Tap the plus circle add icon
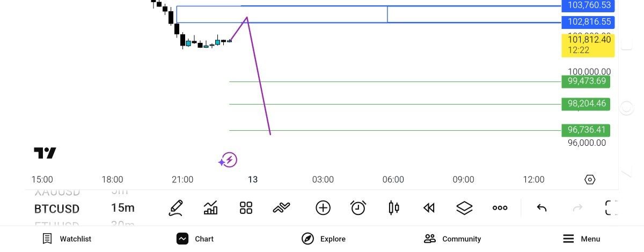This screenshot has width=644, height=252. [323, 207]
